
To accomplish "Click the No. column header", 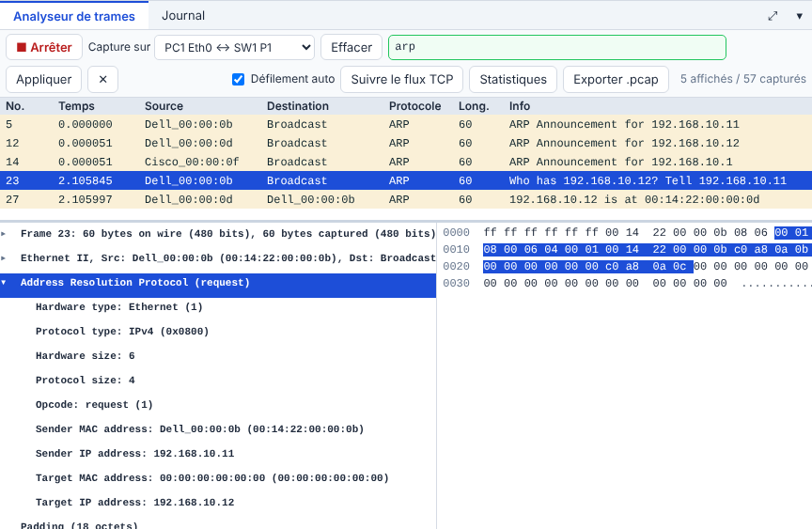I will 15,106.
